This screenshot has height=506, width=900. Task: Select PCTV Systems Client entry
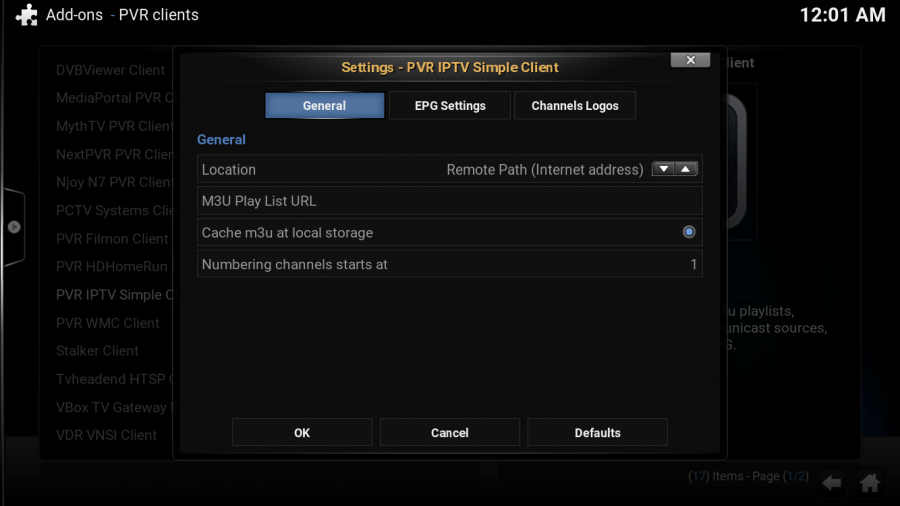point(114,211)
